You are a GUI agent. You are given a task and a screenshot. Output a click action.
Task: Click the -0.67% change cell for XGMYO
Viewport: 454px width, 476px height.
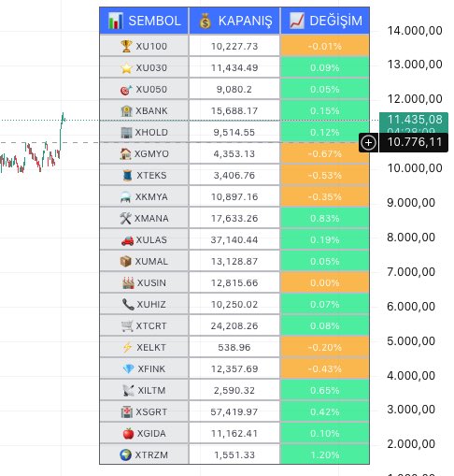[325, 153]
